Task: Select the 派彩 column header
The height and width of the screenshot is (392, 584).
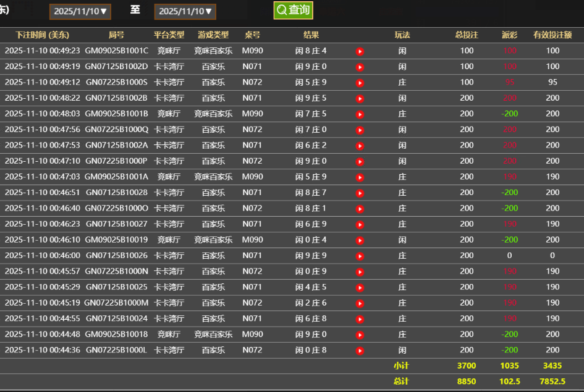Action: coord(509,35)
